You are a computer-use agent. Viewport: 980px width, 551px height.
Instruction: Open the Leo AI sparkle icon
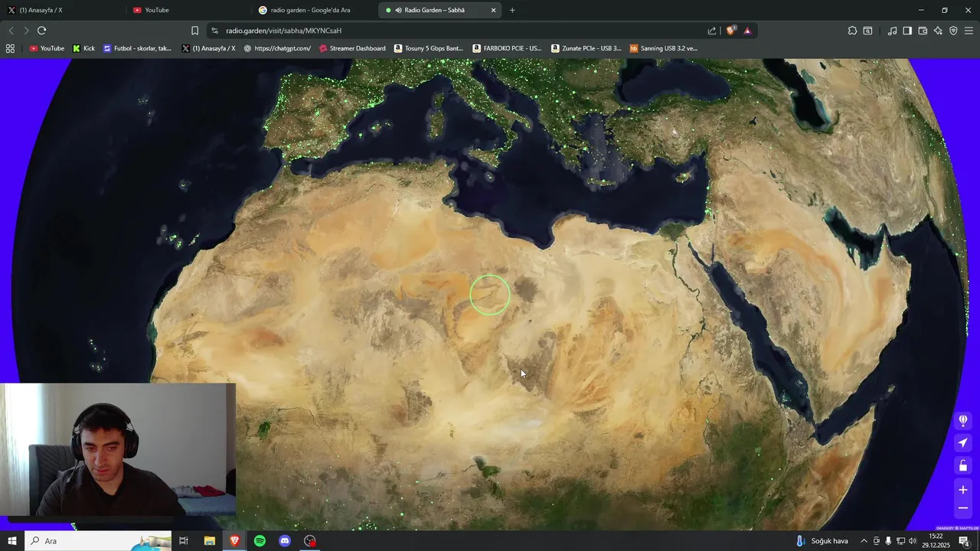[938, 31]
